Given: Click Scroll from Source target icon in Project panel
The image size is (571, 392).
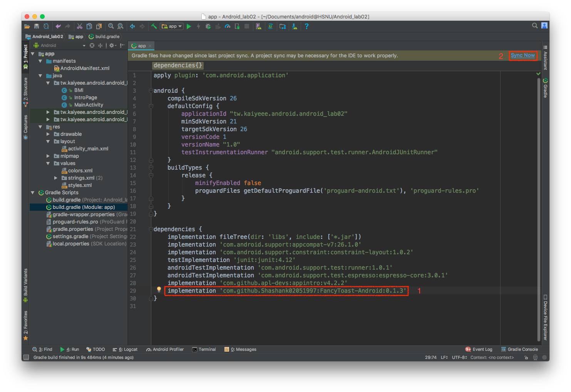Looking at the screenshot, I should coord(92,45).
